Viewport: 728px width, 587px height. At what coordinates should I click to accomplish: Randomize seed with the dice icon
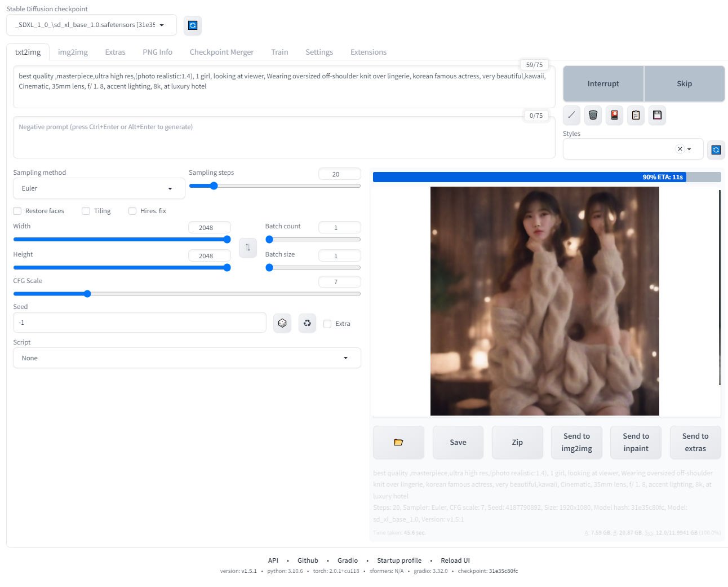(x=282, y=323)
